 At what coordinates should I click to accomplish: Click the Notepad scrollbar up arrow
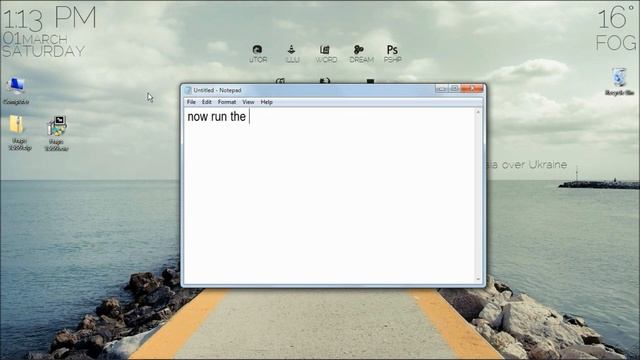478,112
